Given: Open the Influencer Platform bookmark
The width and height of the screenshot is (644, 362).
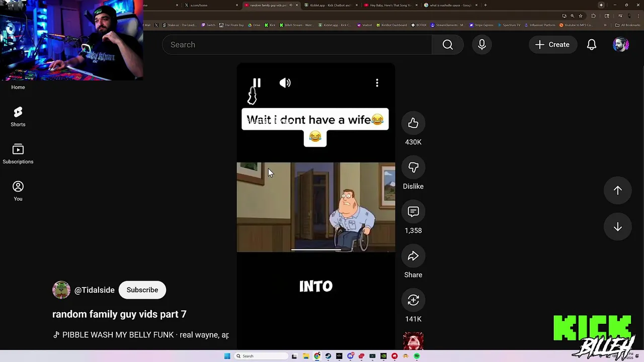Looking at the screenshot, I should [540, 25].
